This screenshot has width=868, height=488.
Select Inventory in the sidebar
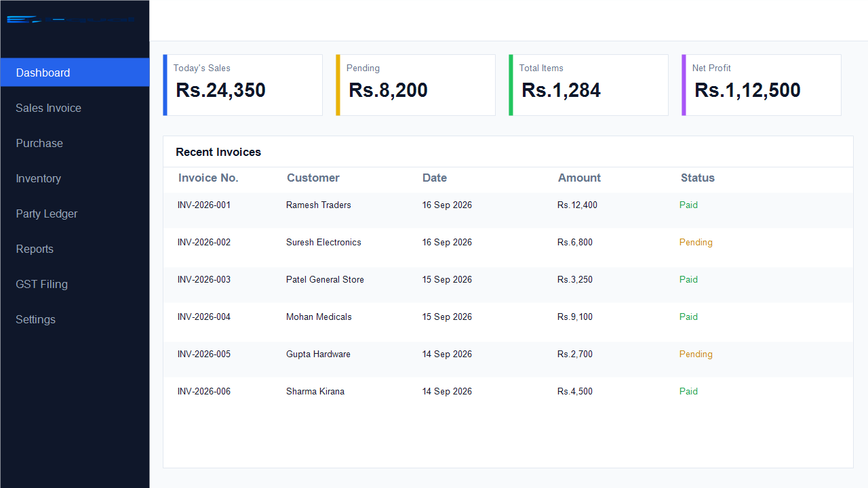click(x=75, y=178)
